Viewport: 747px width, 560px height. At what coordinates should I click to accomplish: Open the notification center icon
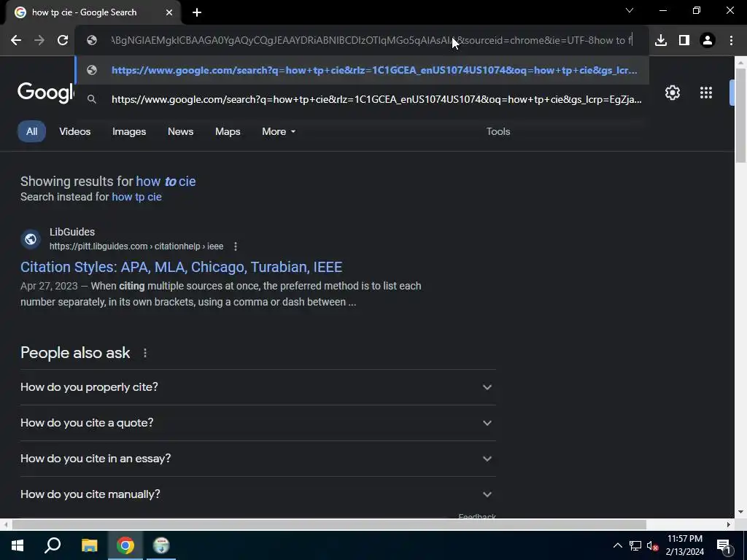point(724,546)
